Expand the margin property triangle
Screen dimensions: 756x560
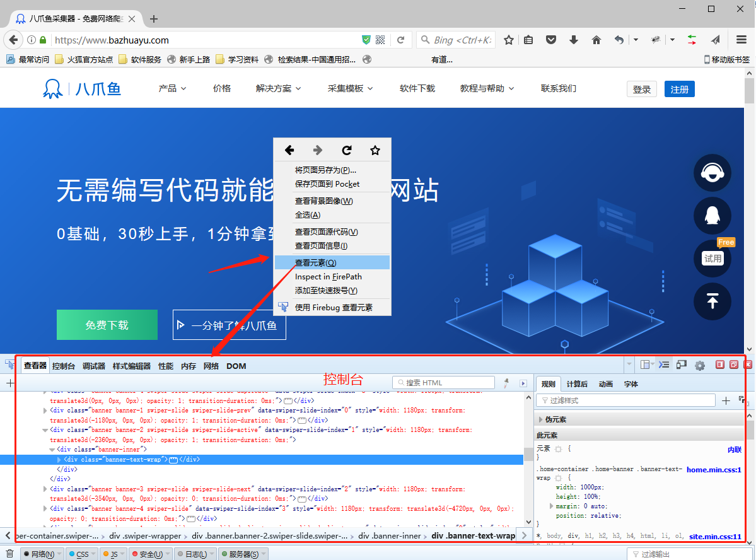point(551,506)
